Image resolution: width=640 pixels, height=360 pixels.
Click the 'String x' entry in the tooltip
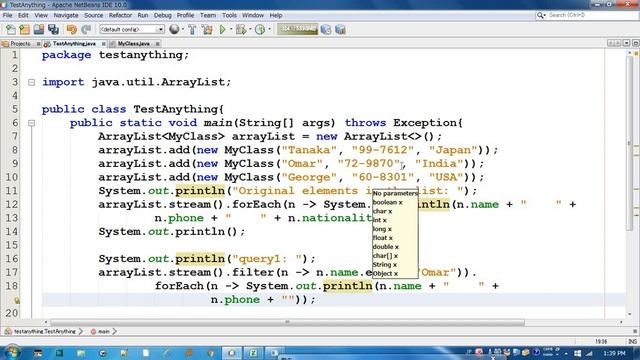(x=384, y=264)
